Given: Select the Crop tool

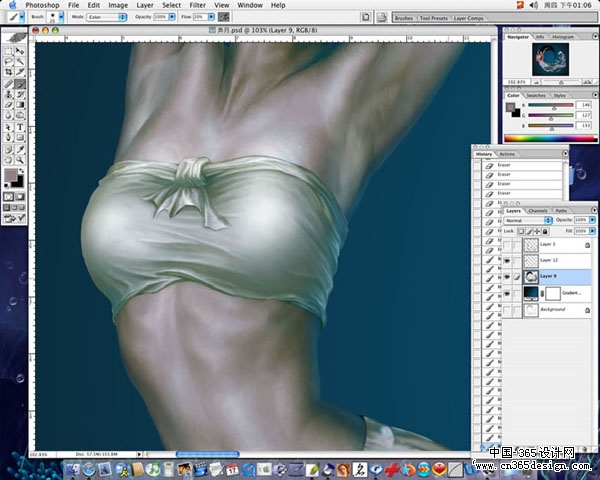Looking at the screenshot, I should 8,72.
